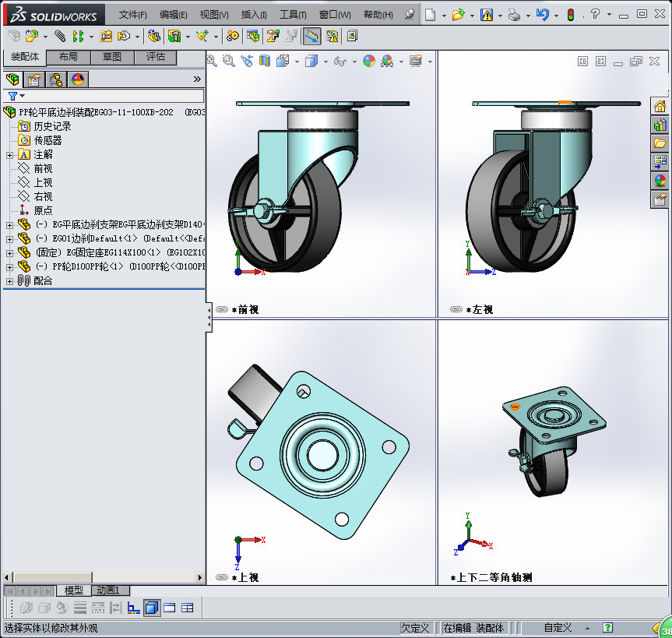Click the Display Style cube icon
This screenshot has width=672, height=638.
(311, 62)
